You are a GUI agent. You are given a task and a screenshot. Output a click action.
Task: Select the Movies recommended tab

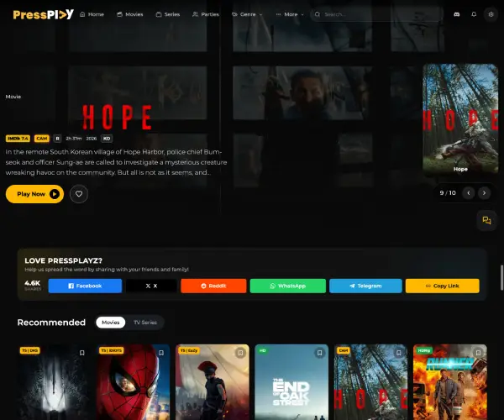[111, 323]
